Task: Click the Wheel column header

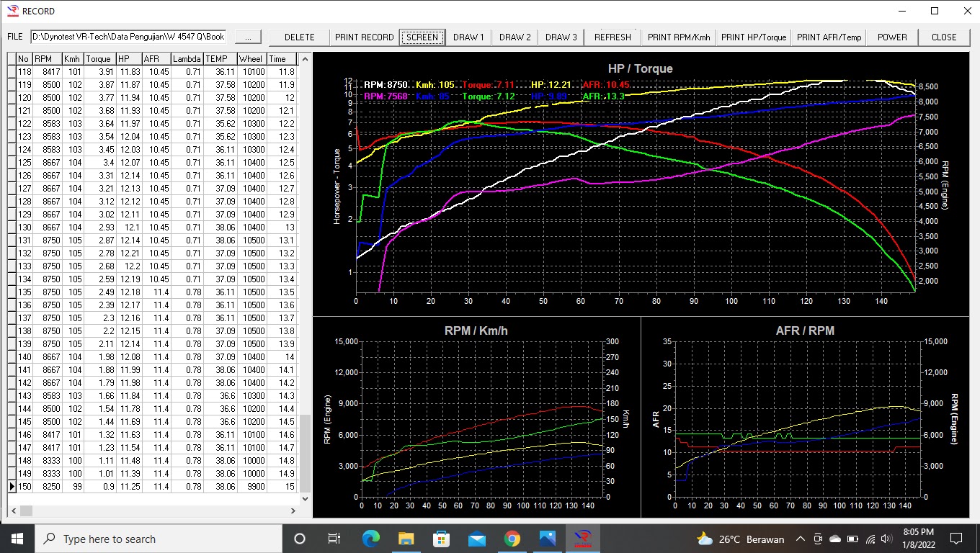Action: (251, 59)
